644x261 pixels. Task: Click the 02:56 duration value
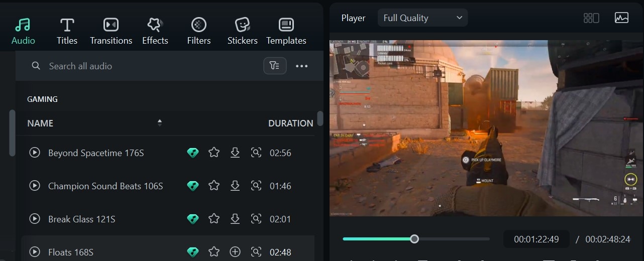tap(280, 153)
